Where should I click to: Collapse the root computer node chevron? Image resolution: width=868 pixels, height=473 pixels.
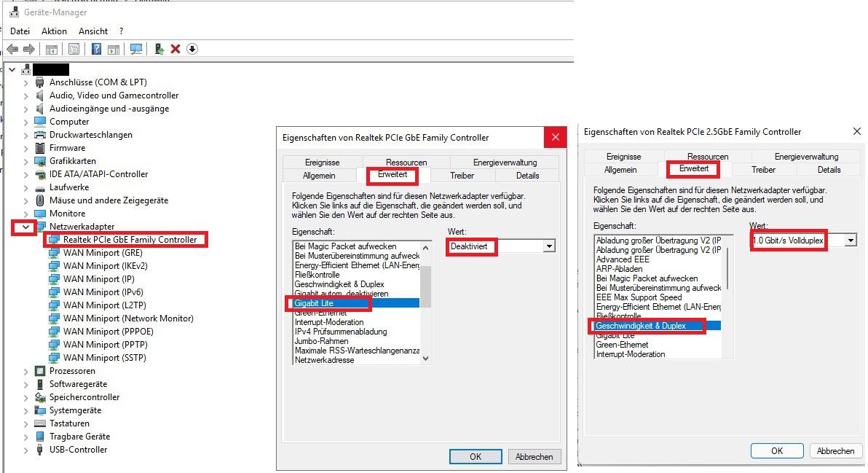(12, 70)
